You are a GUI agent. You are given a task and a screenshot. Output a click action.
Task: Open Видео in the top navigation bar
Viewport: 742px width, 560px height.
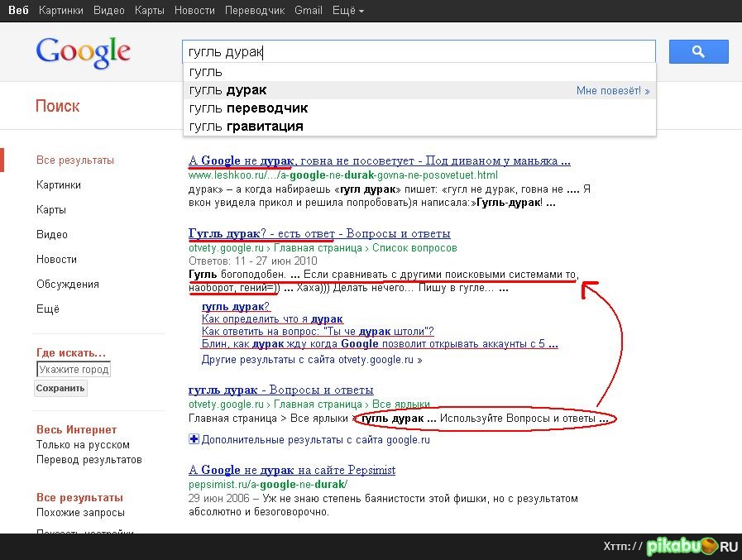(109, 11)
